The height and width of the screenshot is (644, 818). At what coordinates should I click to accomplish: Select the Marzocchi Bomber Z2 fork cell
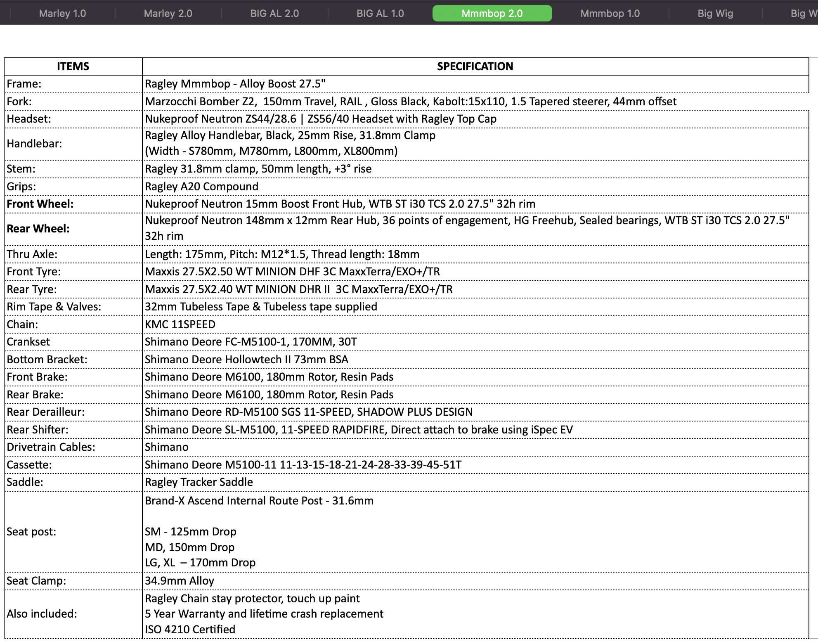(411, 102)
